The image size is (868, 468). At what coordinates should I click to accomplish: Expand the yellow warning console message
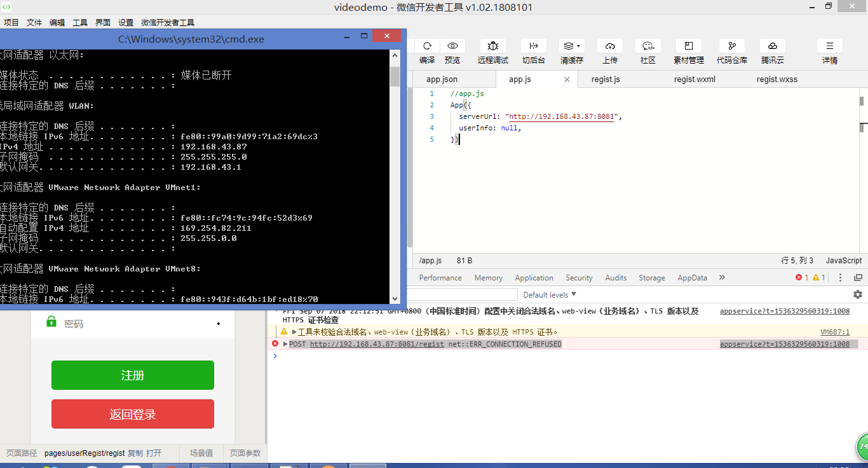click(x=294, y=332)
